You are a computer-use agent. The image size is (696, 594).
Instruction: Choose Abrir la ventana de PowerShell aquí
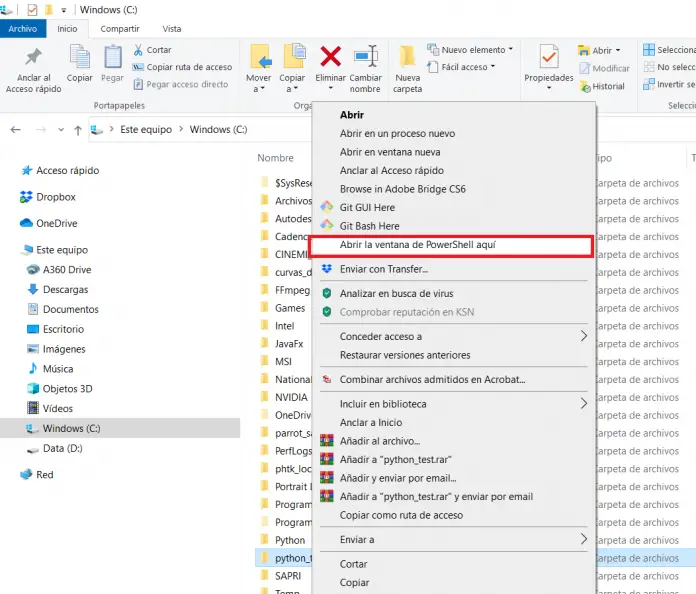417,245
